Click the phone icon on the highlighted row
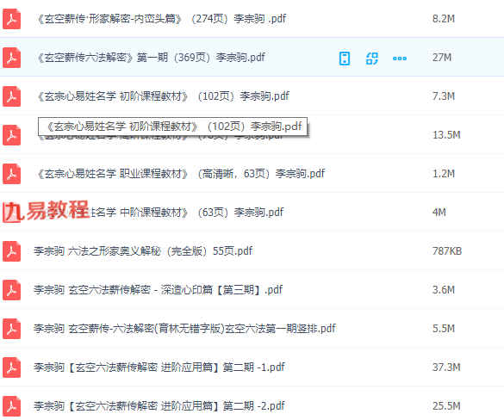Viewport: 504px width, 420px height. pyautogui.click(x=345, y=59)
